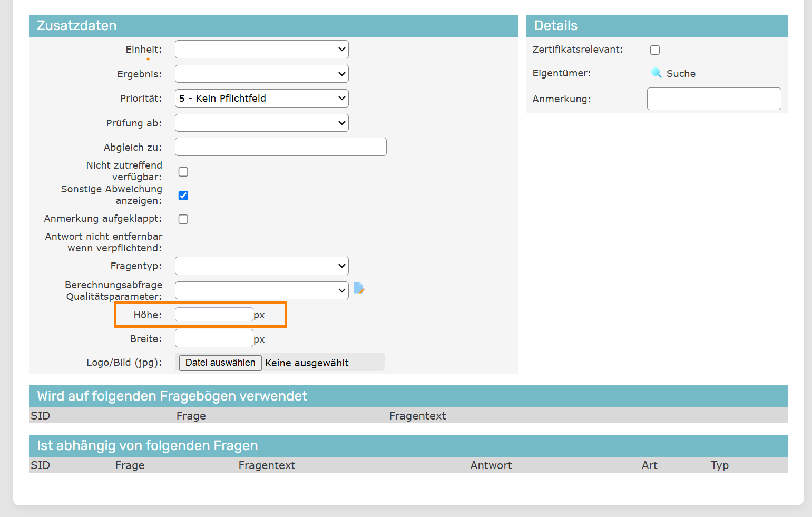Tick the Anmerkung aufgeklappt checkbox
812x517 pixels.
pyautogui.click(x=183, y=219)
